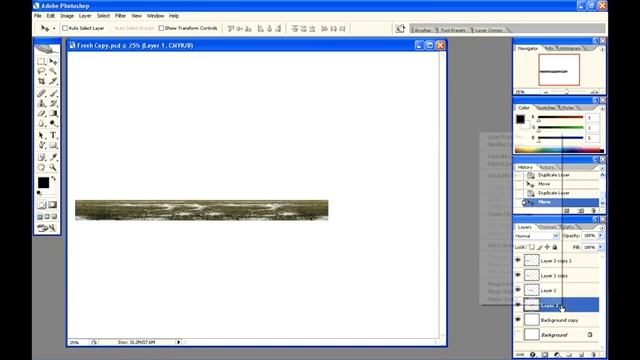Open the Navigator panel flyout menu
Viewport: 640px width, 360px height.
[x=602, y=49]
